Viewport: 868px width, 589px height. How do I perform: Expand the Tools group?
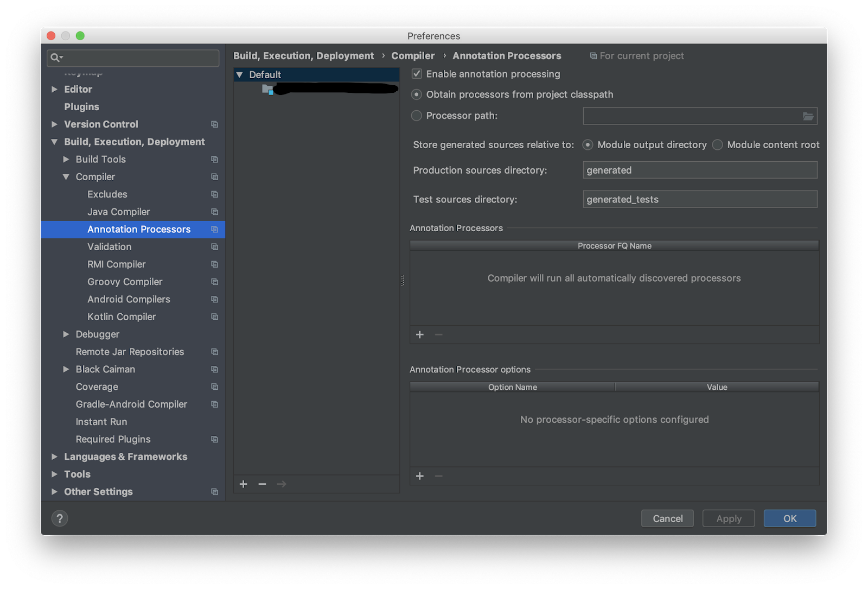click(x=54, y=474)
